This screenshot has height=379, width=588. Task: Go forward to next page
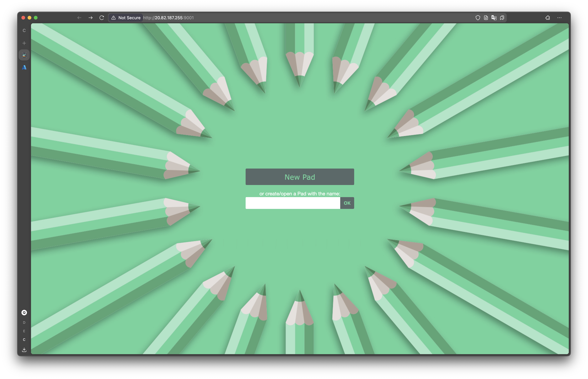[90, 18]
